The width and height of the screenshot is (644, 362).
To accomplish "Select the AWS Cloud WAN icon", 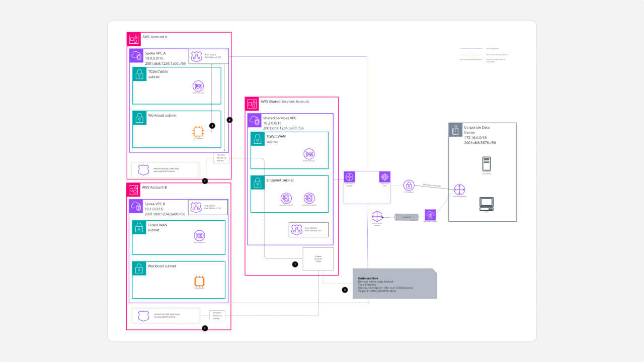I will 385,177.
